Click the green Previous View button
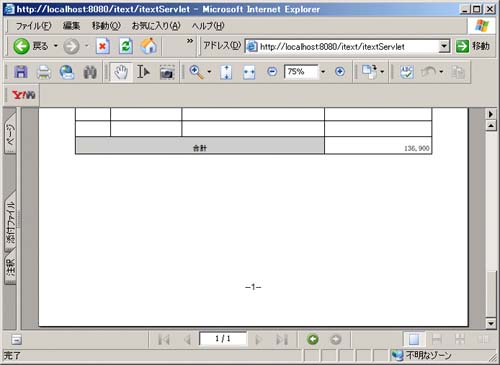This screenshot has height=365, width=500. (x=313, y=339)
